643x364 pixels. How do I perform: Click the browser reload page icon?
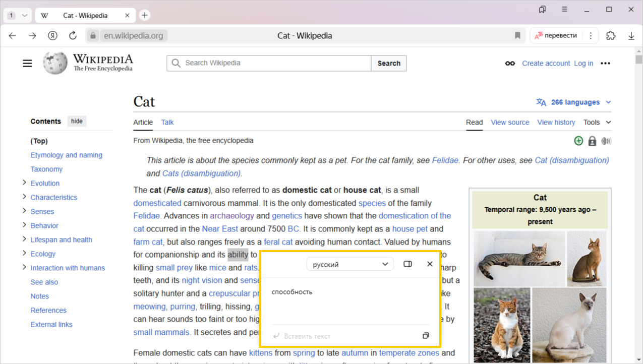tap(73, 36)
